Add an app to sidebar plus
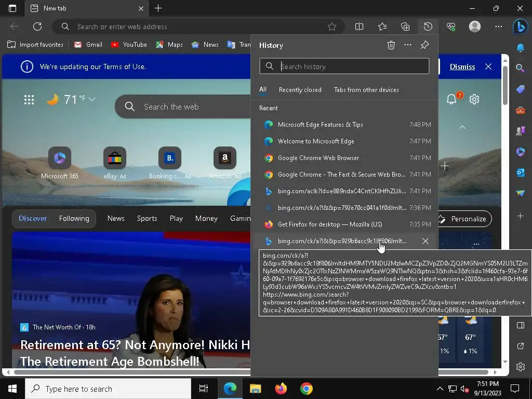Viewport: 532px width, 399px height. (x=520, y=216)
